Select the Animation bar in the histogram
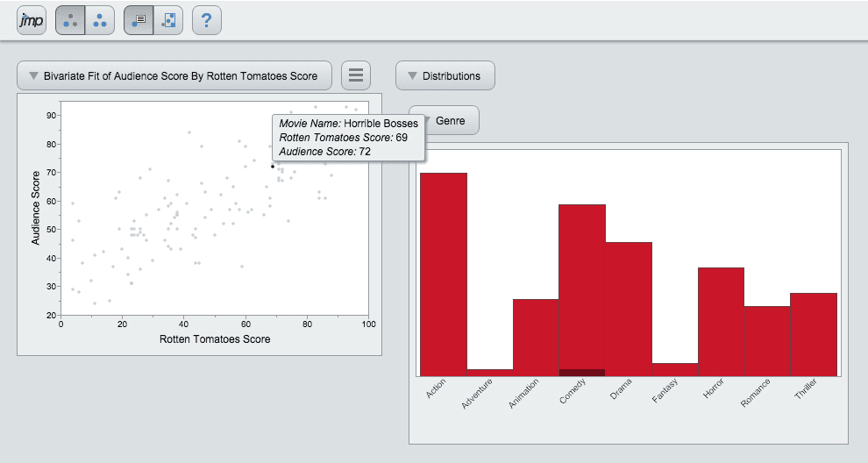868x463 pixels. tap(536, 338)
